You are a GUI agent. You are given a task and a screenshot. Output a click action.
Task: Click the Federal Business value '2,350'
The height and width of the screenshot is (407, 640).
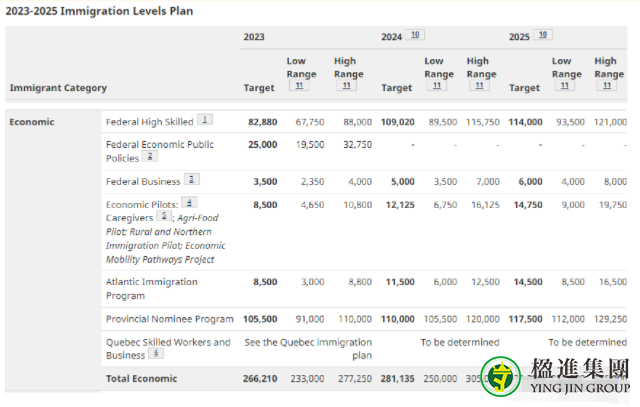coord(313,182)
